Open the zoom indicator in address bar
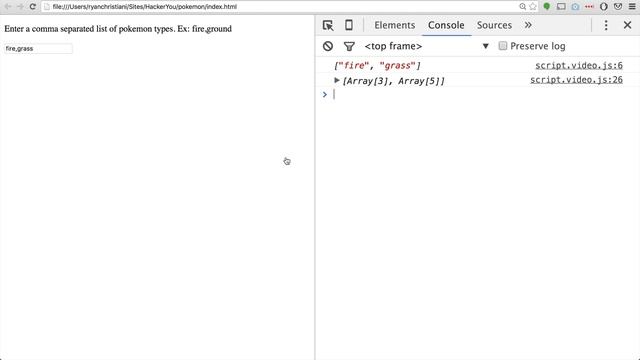 [522, 7]
